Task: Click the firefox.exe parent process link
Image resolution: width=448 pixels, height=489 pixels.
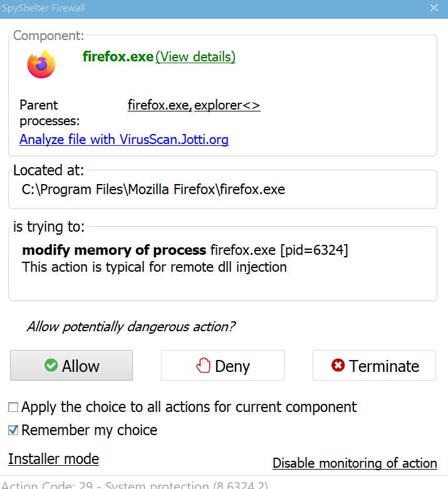Action: [x=159, y=105]
